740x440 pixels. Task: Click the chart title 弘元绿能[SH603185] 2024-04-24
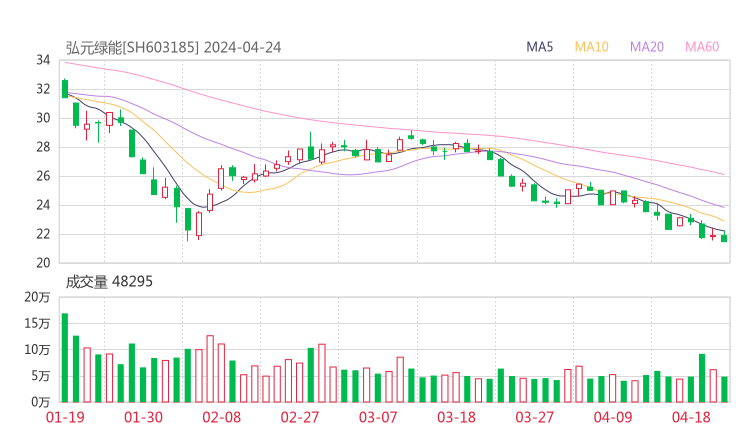(x=173, y=48)
